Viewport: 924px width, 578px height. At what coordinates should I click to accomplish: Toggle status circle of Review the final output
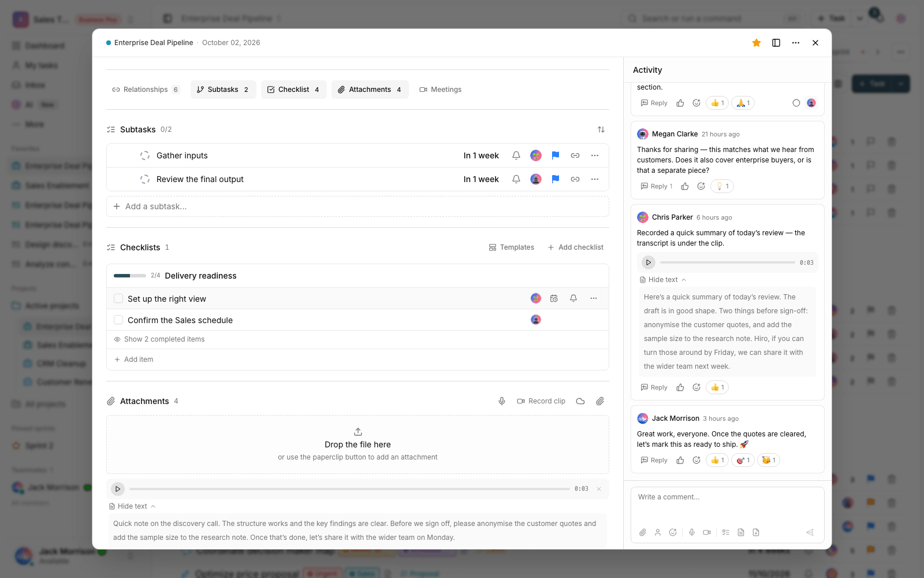pos(145,179)
